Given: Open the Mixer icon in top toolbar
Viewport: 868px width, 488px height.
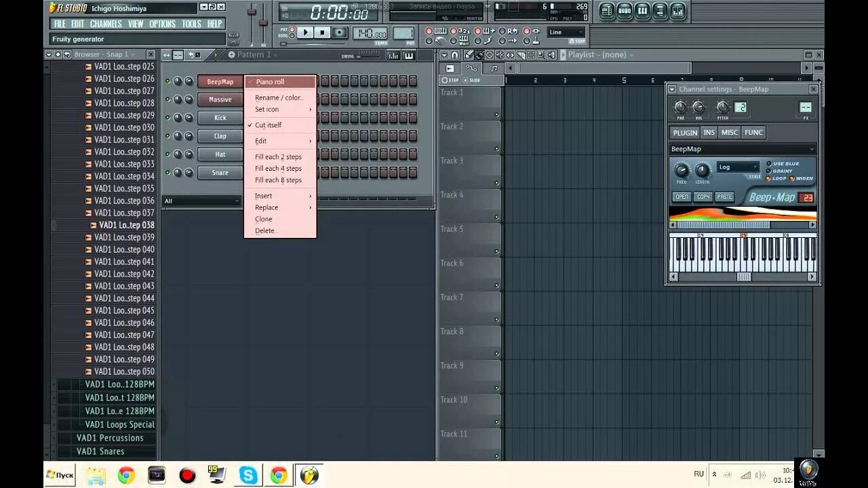Looking at the screenshot, I should (x=677, y=11).
